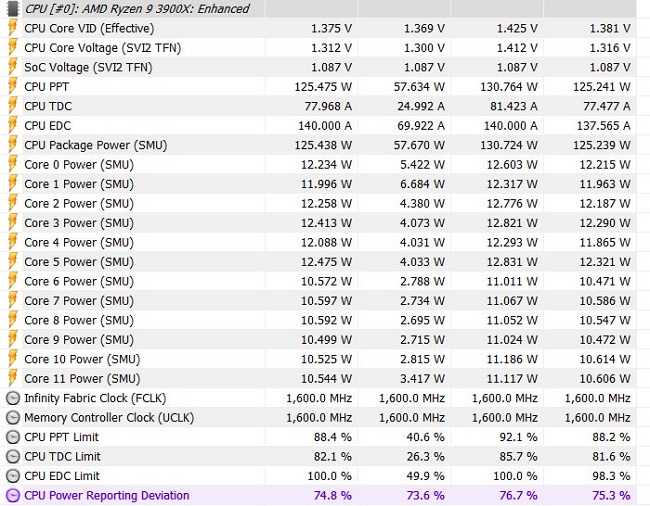Select the CPU EDC sensor label
The image size is (650, 506).
pyautogui.click(x=48, y=126)
